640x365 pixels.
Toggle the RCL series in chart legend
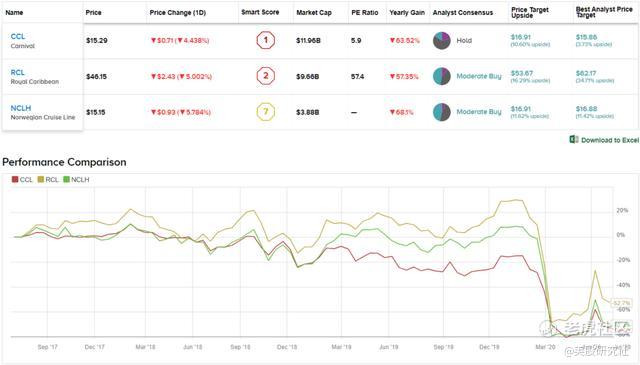pos(48,180)
